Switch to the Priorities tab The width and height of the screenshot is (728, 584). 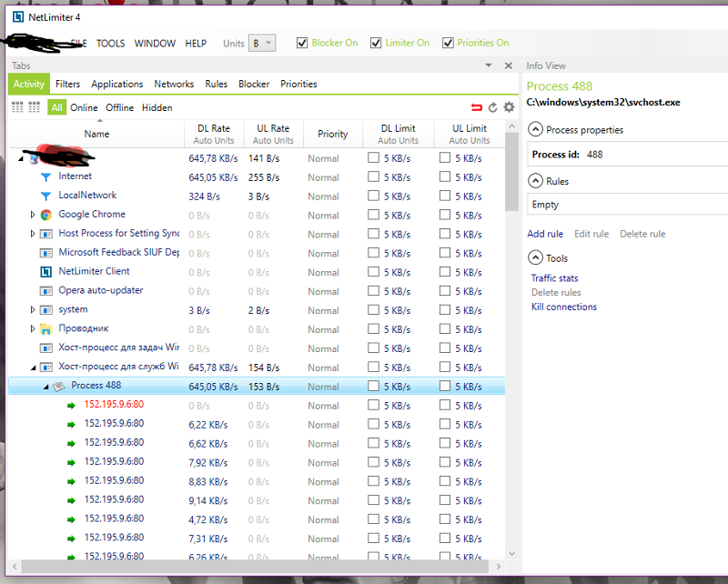coord(298,84)
